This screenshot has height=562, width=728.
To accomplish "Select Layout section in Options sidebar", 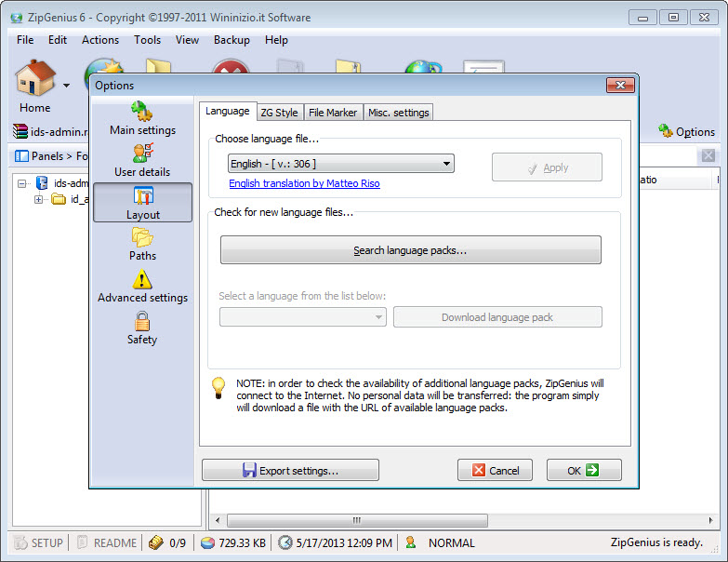I will pos(142,203).
